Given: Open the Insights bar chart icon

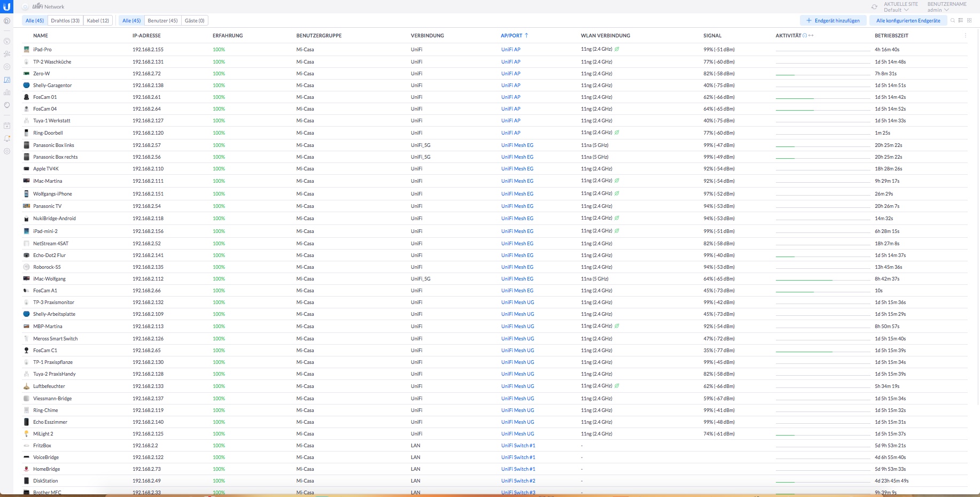Looking at the screenshot, I should pos(7,92).
